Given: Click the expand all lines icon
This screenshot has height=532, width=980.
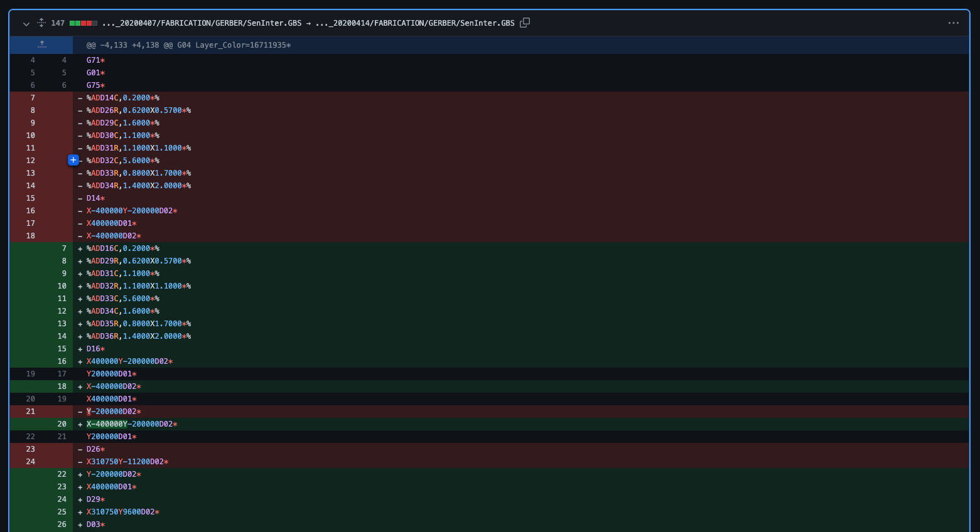Looking at the screenshot, I should point(41,23).
